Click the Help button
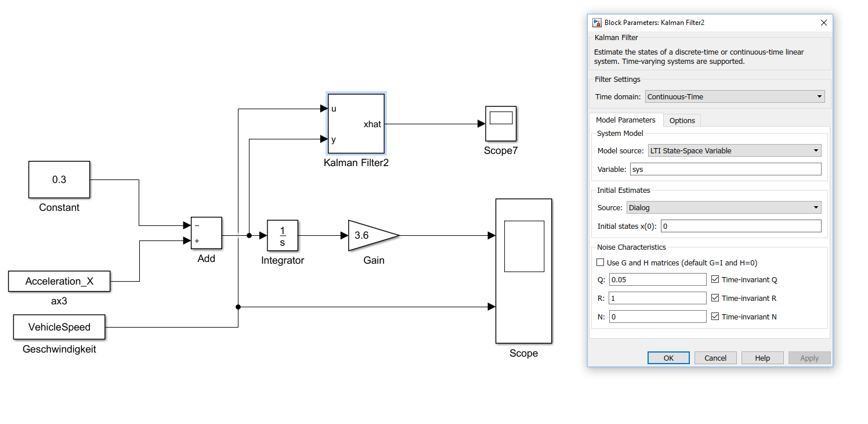The width and height of the screenshot is (868, 424). click(x=762, y=358)
